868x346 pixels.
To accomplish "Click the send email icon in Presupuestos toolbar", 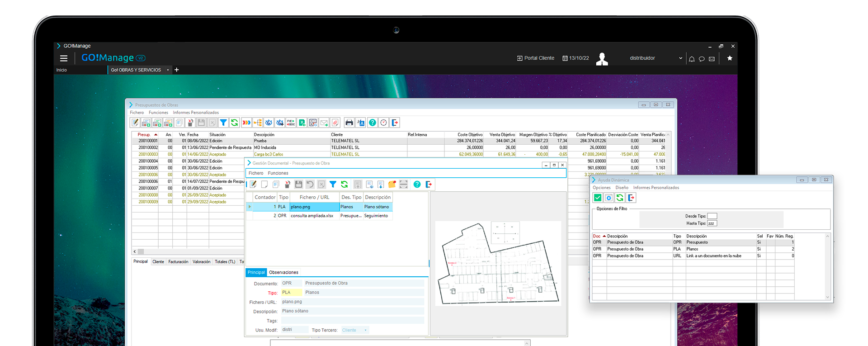I will pyautogui.click(x=324, y=123).
